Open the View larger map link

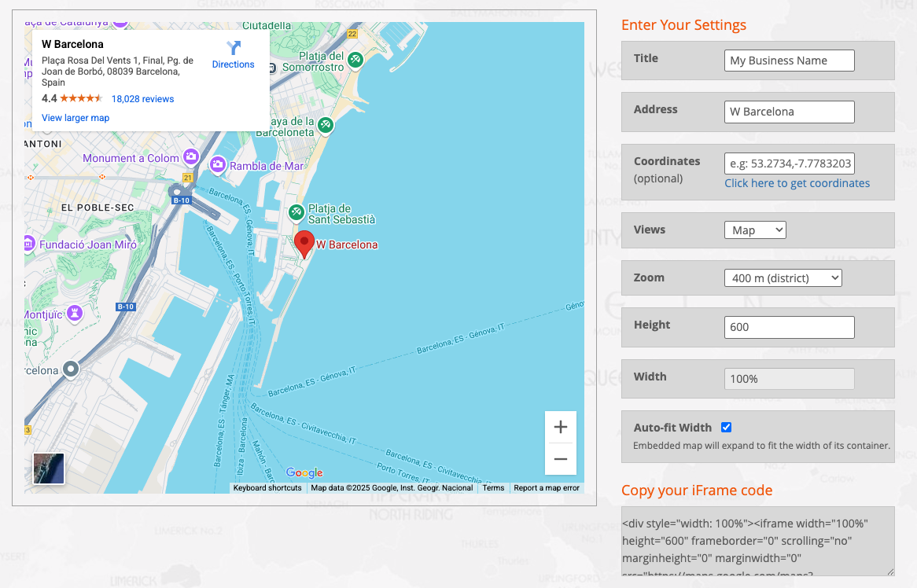coord(75,118)
